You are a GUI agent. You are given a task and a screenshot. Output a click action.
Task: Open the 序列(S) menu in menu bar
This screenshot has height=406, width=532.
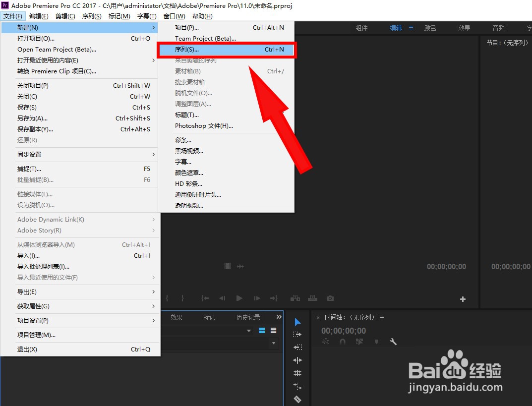pyautogui.click(x=92, y=16)
